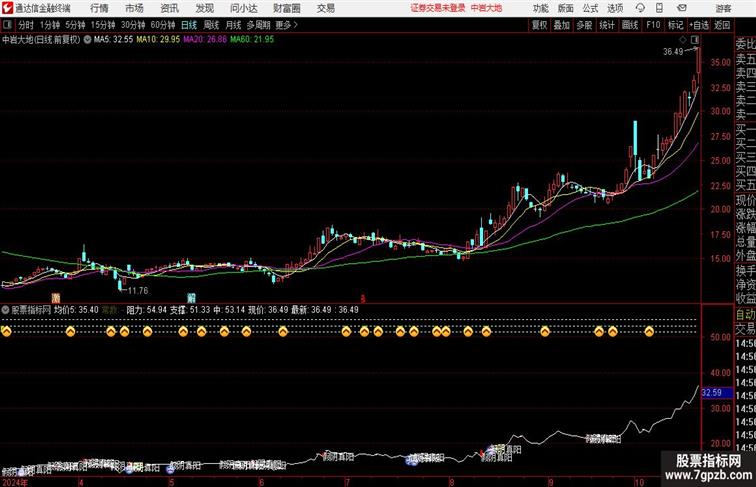Screen dimensions: 756x487
Task: Click the 支撑: 51.33 value
Action: [x=190, y=310]
